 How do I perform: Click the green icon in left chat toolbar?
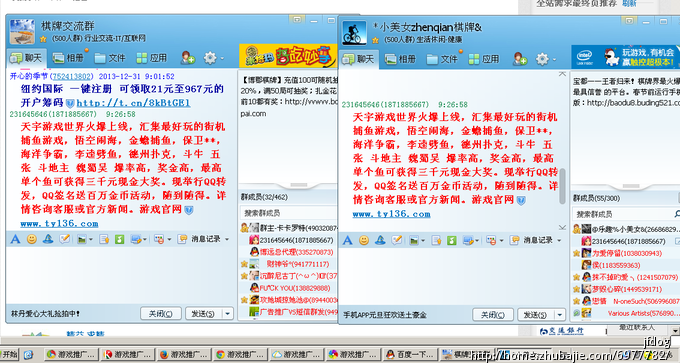coord(120,239)
